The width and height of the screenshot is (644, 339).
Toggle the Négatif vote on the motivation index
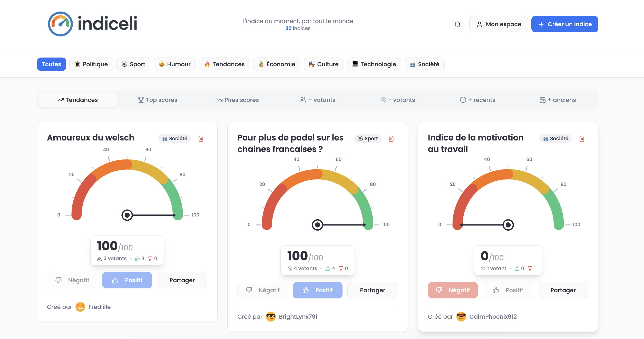[453, 290]
